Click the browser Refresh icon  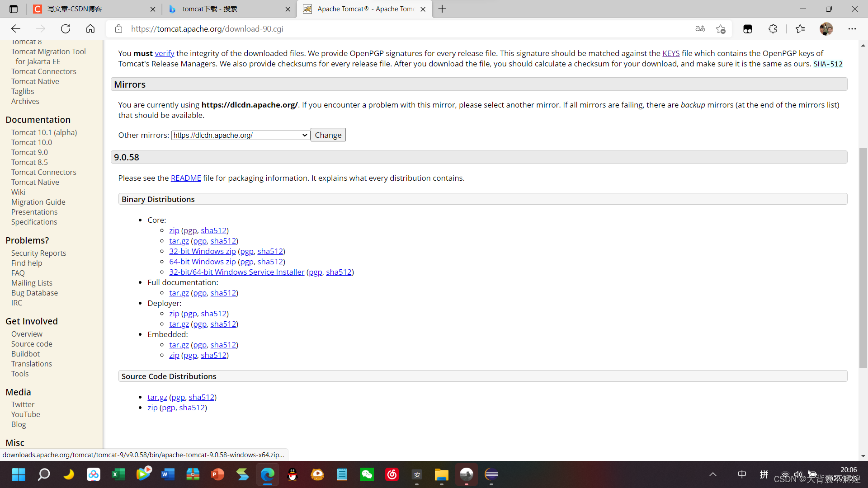(x=66, y=29)
